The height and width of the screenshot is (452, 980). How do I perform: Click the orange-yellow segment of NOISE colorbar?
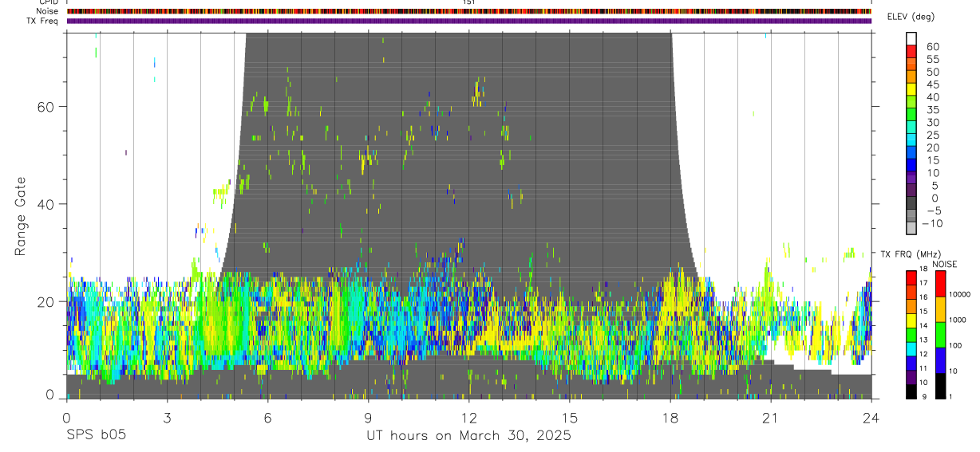pyautogui.click(x=940, y=309)
